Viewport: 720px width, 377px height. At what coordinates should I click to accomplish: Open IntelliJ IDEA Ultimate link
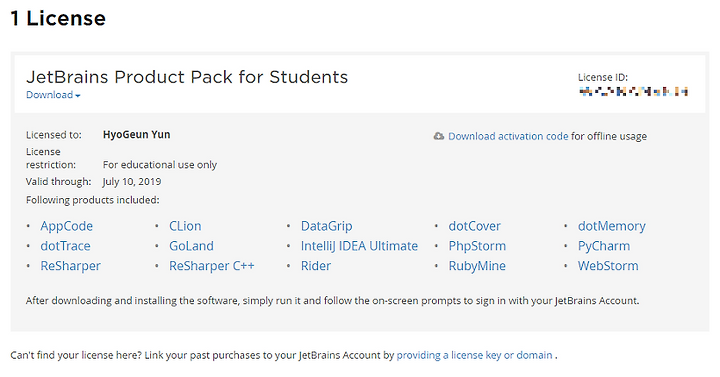(x=359, y=246)
